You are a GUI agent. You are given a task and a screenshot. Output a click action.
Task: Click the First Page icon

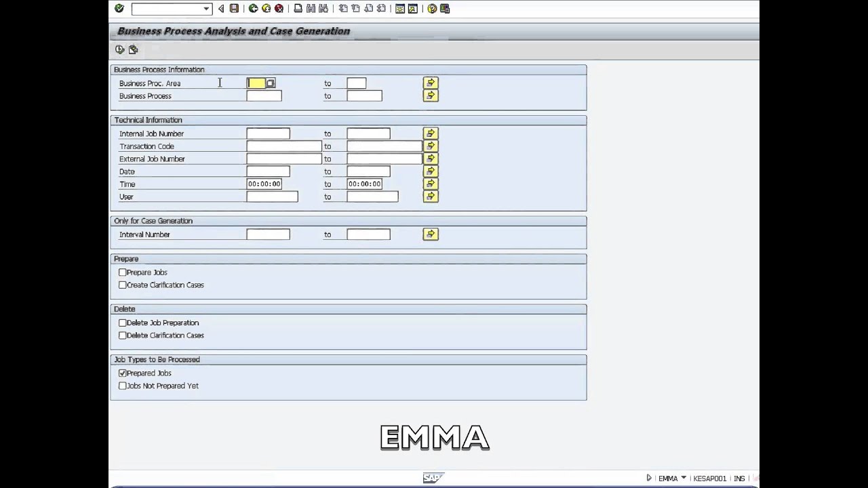[x=343, y=9]
